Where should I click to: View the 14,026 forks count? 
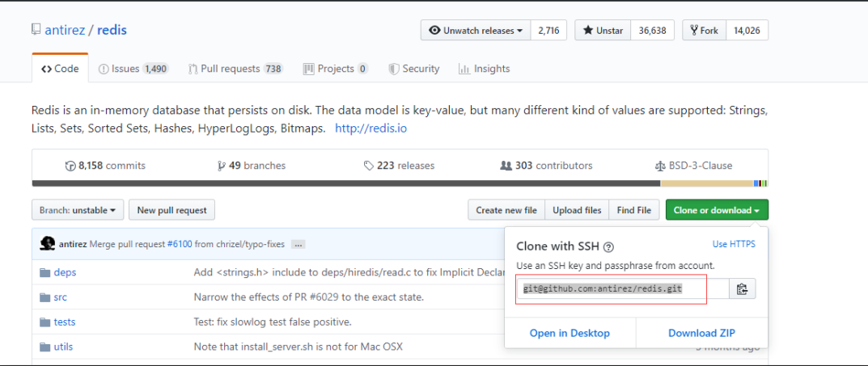747,31
